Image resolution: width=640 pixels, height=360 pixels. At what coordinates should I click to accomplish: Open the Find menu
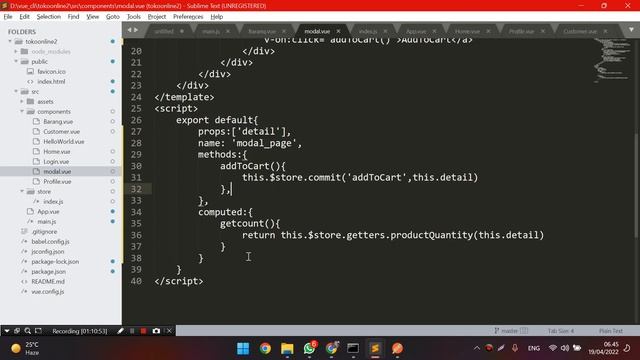(x=73, y=17)
